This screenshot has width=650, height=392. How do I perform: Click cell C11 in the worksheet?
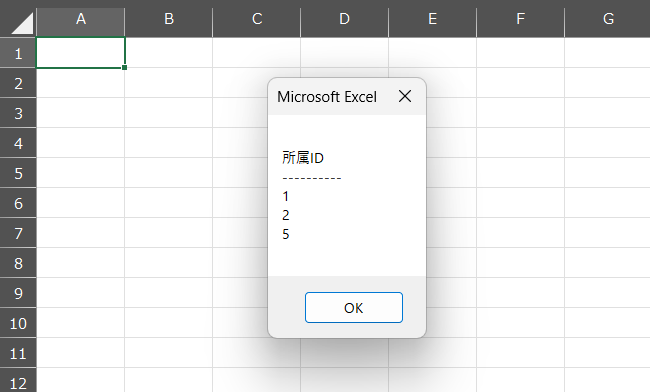(257, 353)
